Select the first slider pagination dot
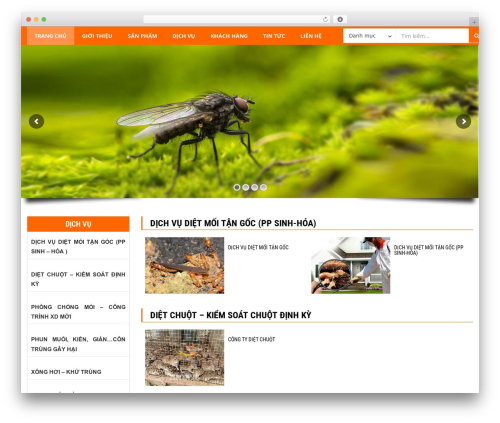 237,187
